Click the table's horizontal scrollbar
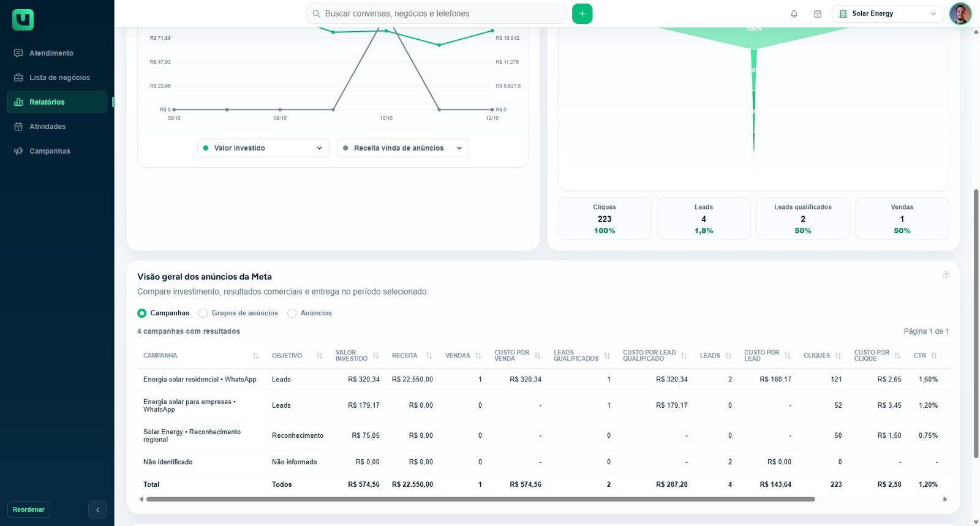980x526 pixels. 481,499
